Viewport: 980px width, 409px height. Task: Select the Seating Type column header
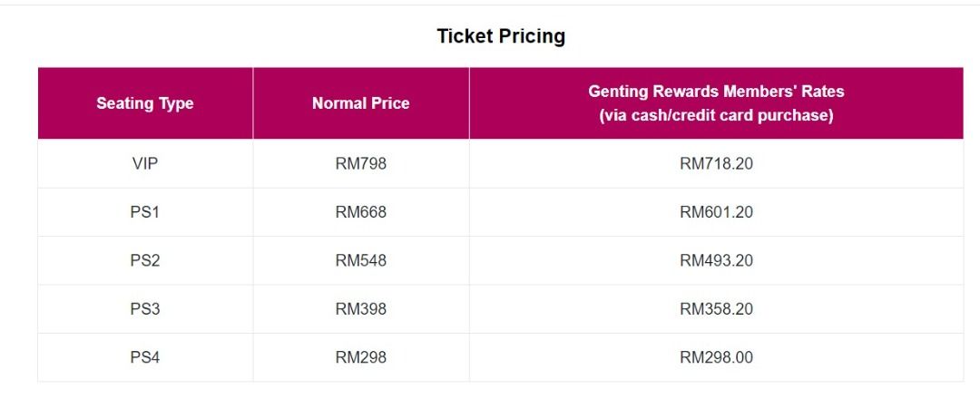[x=145, y=103]
